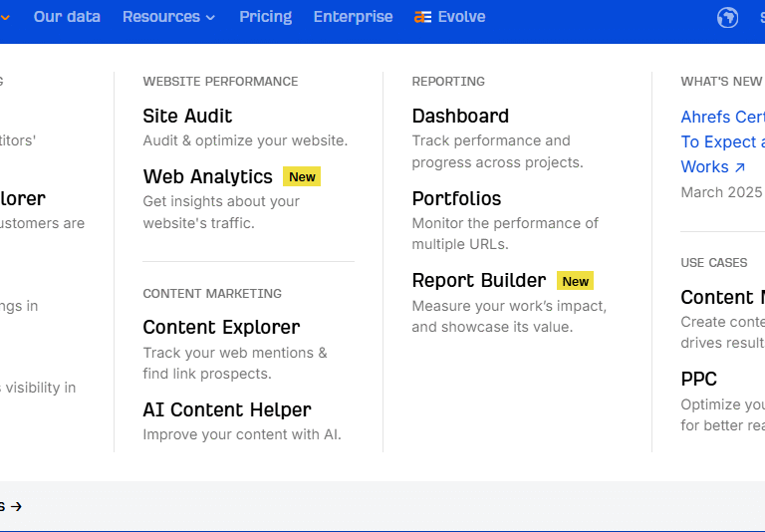Open the Ahrefs certification news link
This screenshot has width=765, height=532.
tap(722, 141)
